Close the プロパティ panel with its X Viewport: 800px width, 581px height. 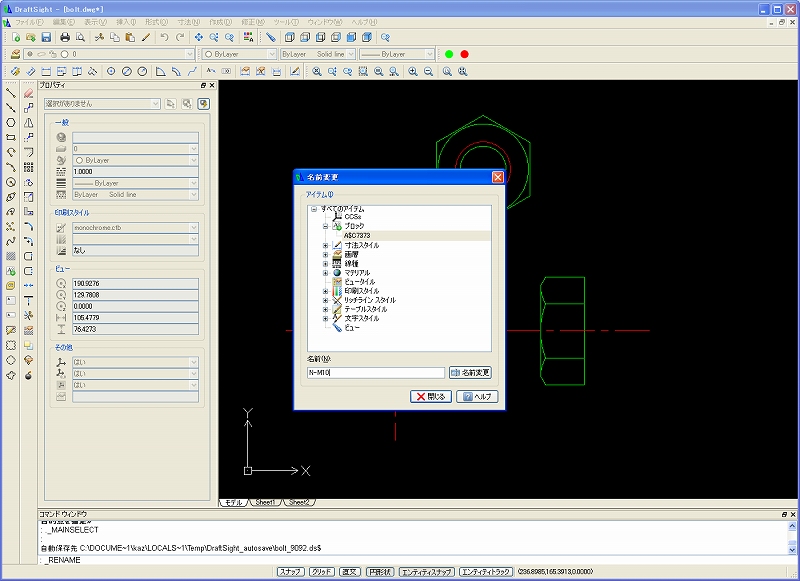[212, 86]
